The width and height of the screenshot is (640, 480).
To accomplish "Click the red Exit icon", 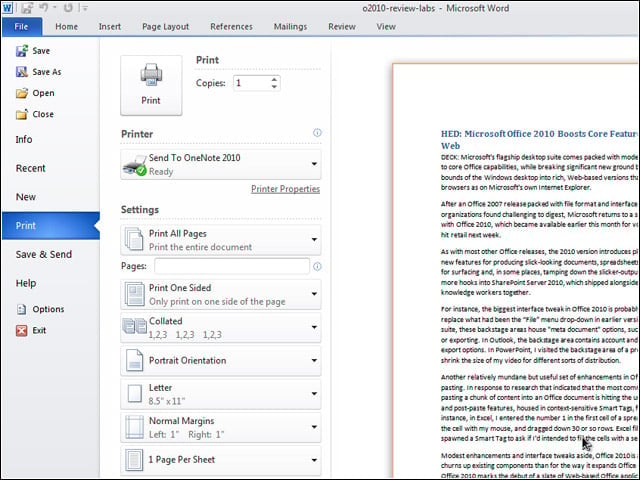I will click(22, 330).
